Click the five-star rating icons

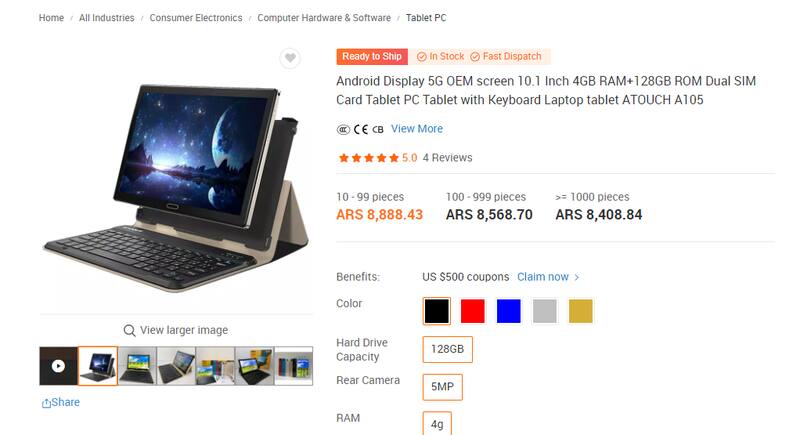point(368,158)
